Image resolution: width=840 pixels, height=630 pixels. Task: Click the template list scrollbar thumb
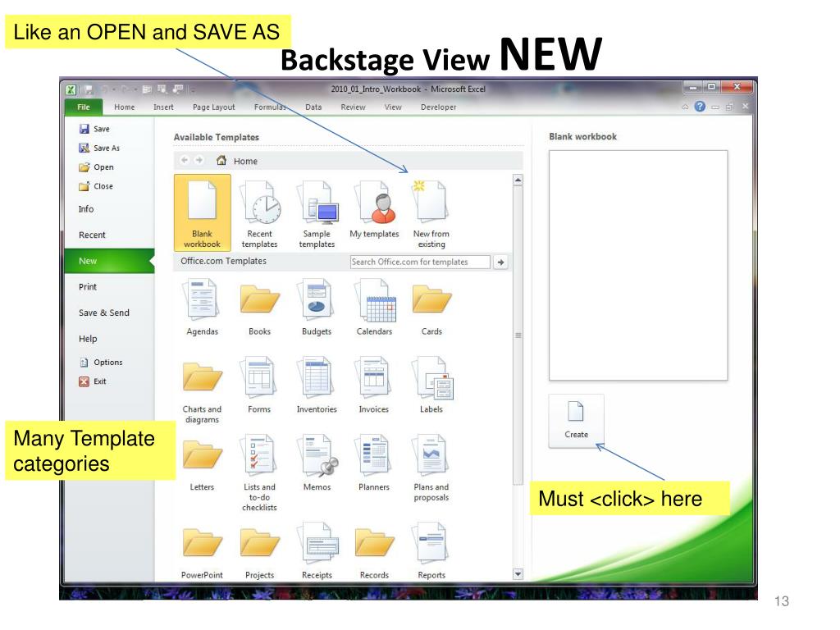click(518, 336)
